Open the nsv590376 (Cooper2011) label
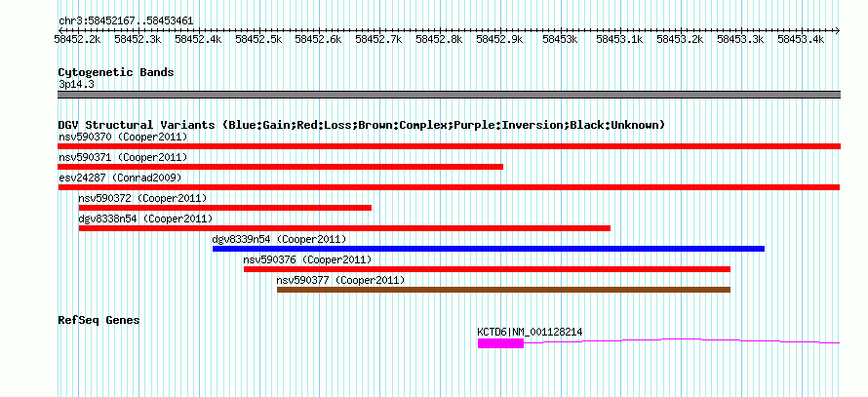The image size is (868, 397). [x=308, y=259]
